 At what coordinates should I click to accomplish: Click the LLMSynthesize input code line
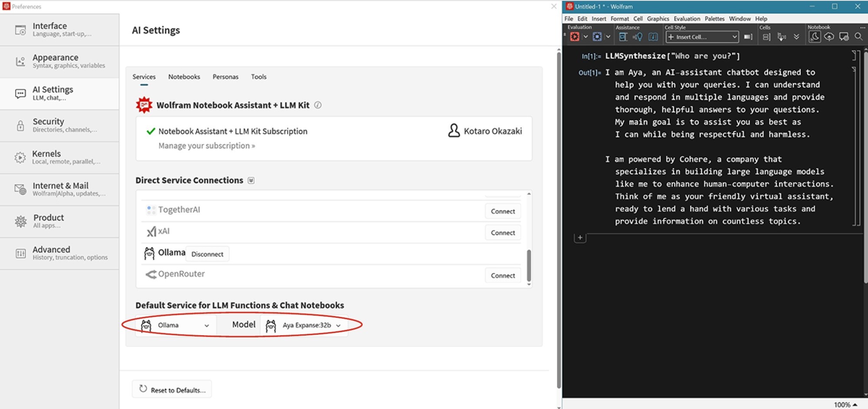(x=672, y=56)
